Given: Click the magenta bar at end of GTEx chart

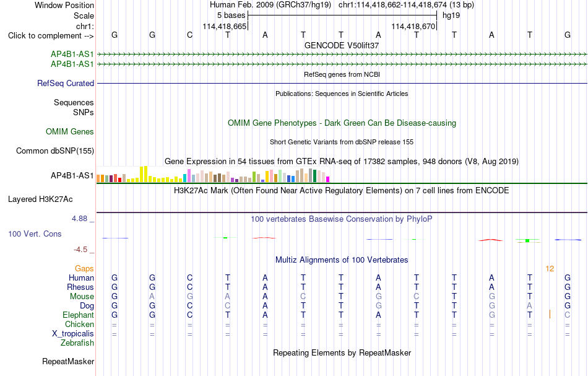Looking at the screenshot, I should tap(328, 180).
